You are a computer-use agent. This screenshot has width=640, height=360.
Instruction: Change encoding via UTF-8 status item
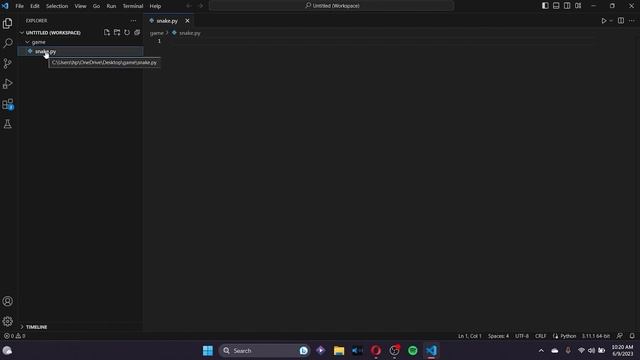[x=522, y=336]
